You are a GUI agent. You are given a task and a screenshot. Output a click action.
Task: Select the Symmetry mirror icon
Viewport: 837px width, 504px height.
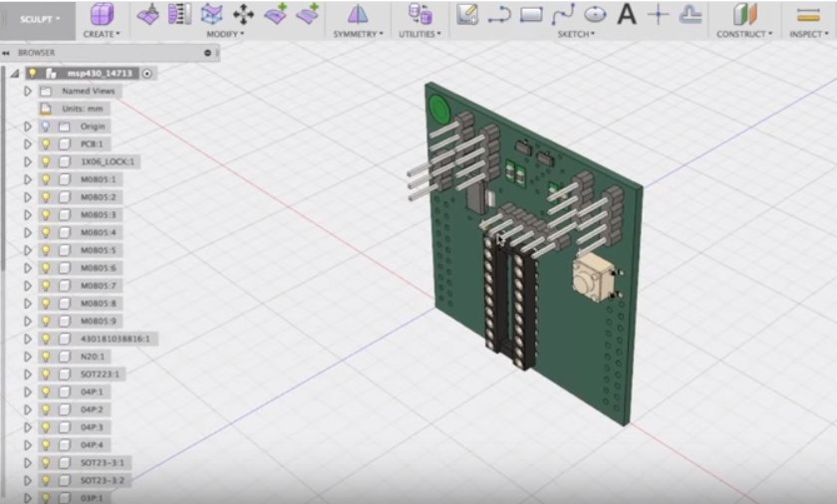pos(358,14)
